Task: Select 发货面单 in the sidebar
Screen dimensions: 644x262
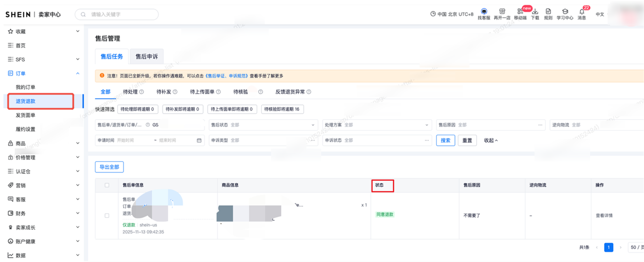Action: coord(25,115)
